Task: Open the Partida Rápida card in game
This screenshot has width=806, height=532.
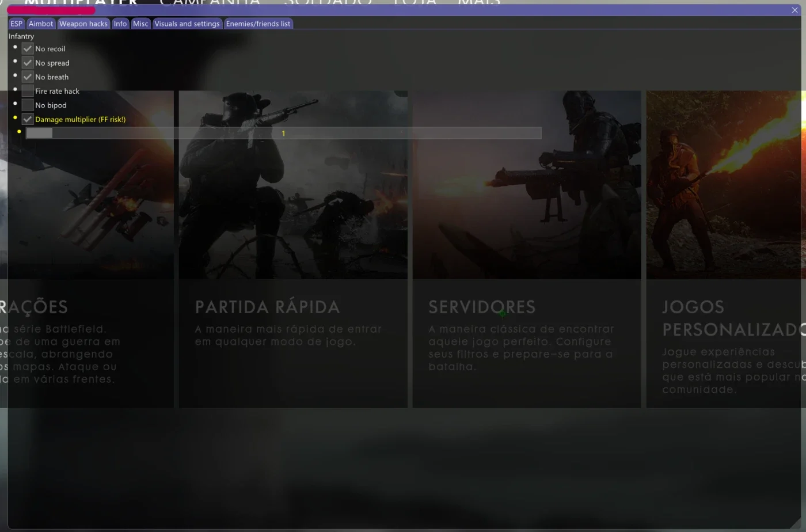Action: coord(293,249)
